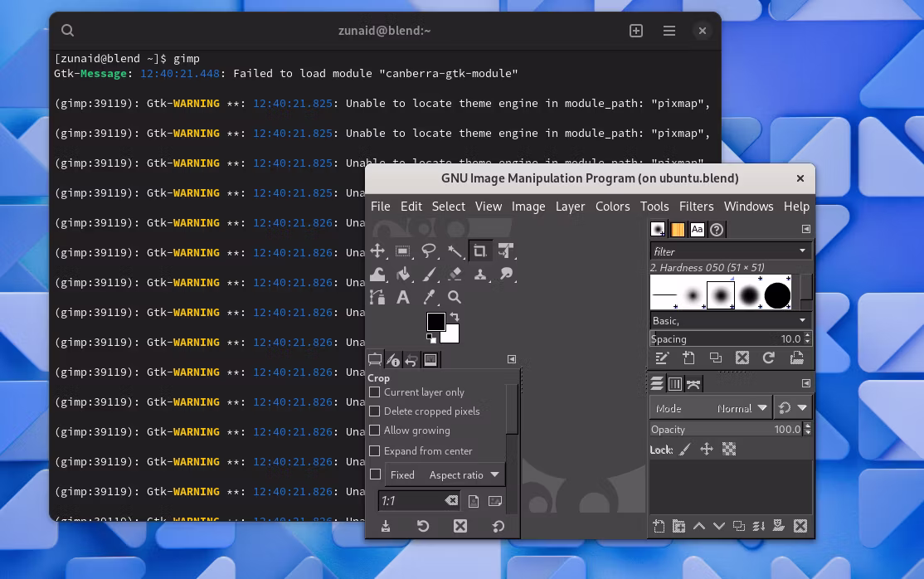The image size is (924, 579).
Task: Select the Rectangle Select tool
Action: [403, 251]
